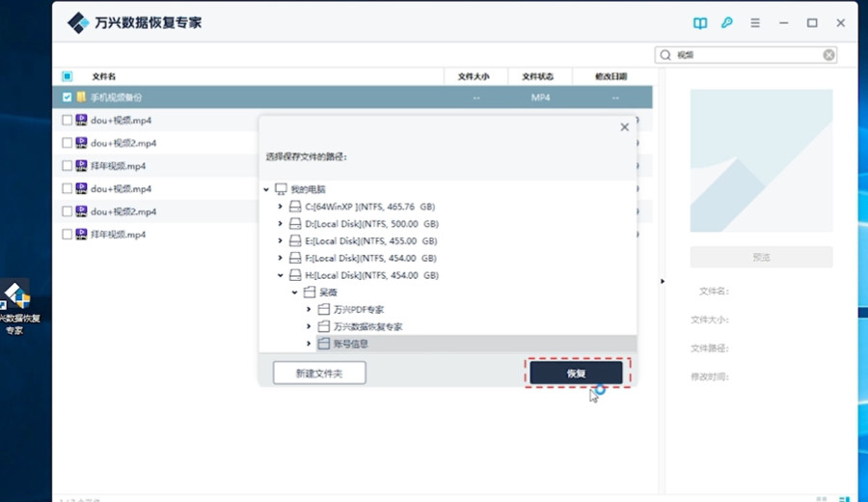Click the 新建文件夹 button

(x=319, y=373)
